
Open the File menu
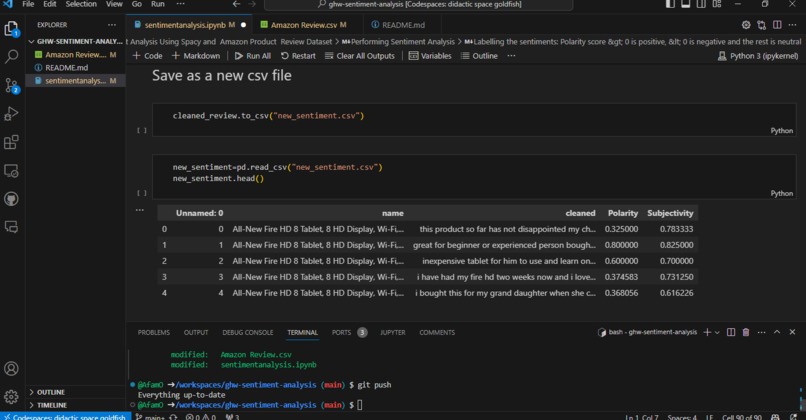(28, 4)
